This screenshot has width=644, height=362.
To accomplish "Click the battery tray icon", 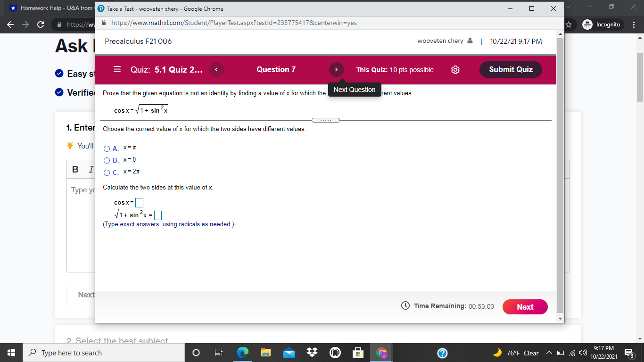I will point(561,353).
